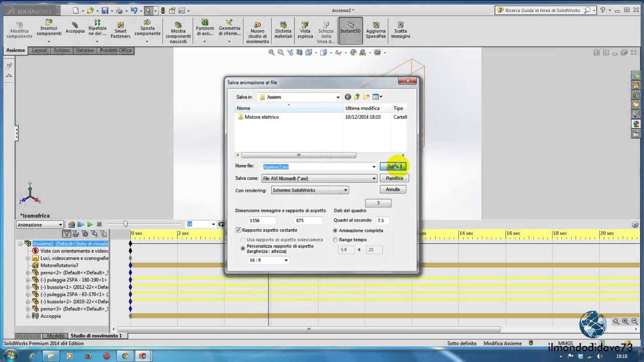The image size is (644, 362).
Task: Select Animazione completa radio button
Action: click(x=335, y=231)
